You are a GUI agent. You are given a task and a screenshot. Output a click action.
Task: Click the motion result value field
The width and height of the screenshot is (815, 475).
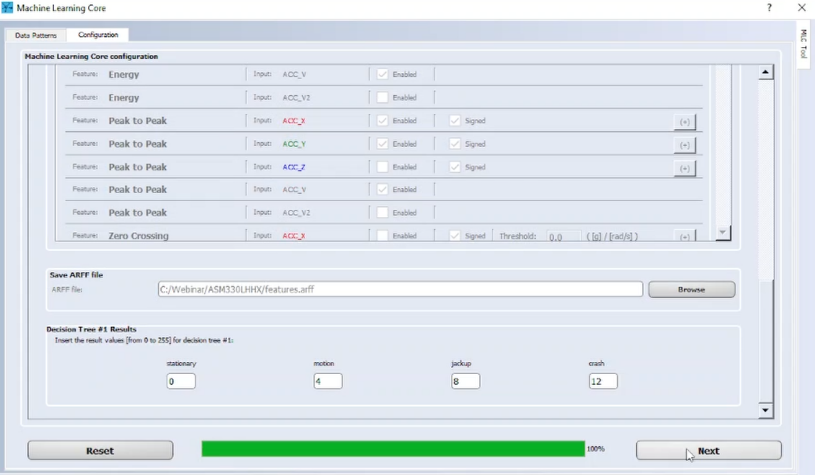328,381
